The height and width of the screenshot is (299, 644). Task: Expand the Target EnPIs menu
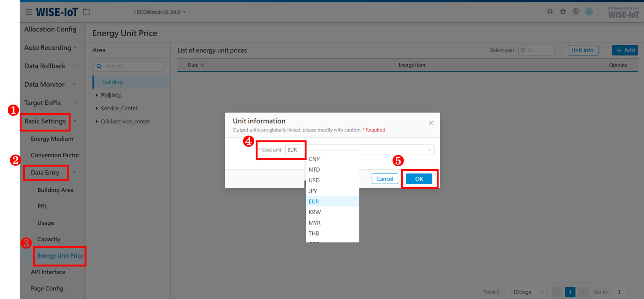[x=75, y=102]
